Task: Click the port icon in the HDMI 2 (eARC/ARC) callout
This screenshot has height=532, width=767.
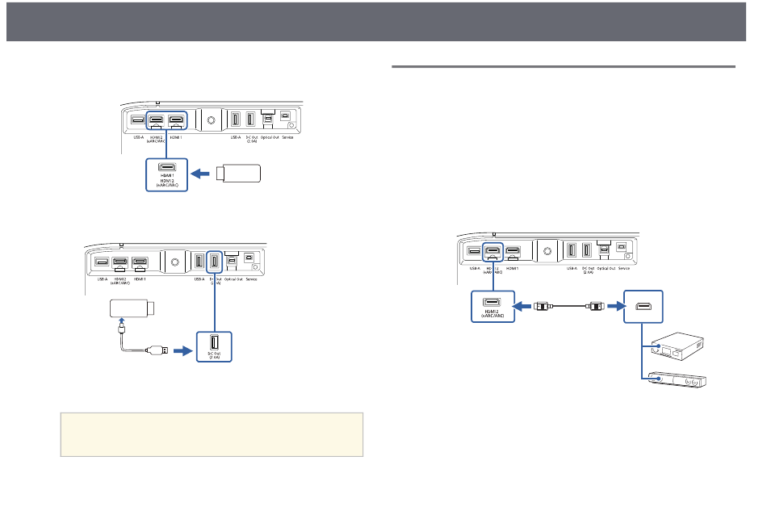Action: [x=492, y=303]
